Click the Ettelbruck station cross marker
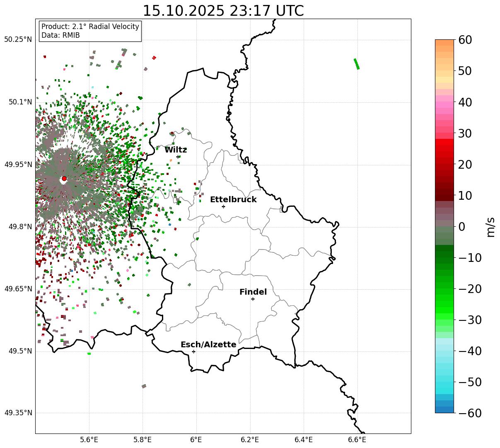The width and height of the screenshot is (500, 448). point(223,206)
